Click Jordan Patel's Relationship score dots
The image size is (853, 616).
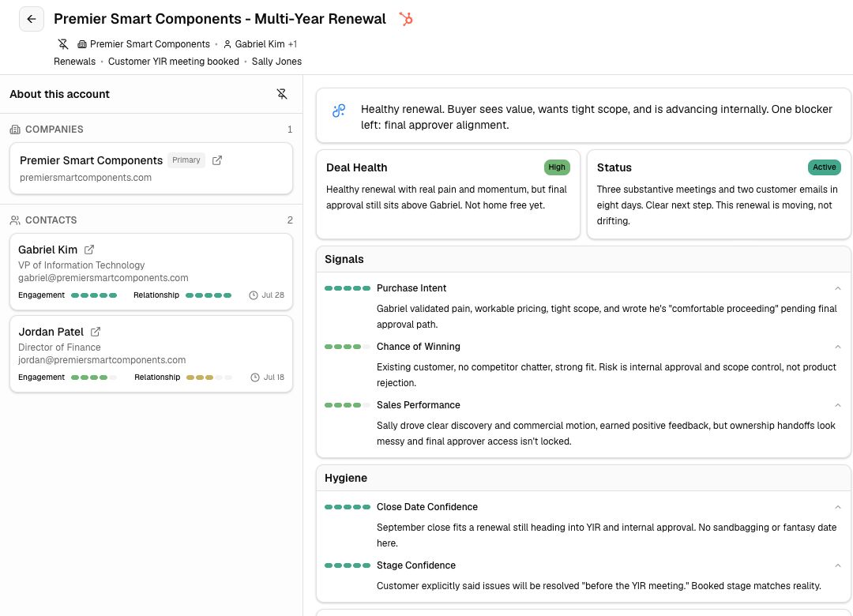click(209, 377)
